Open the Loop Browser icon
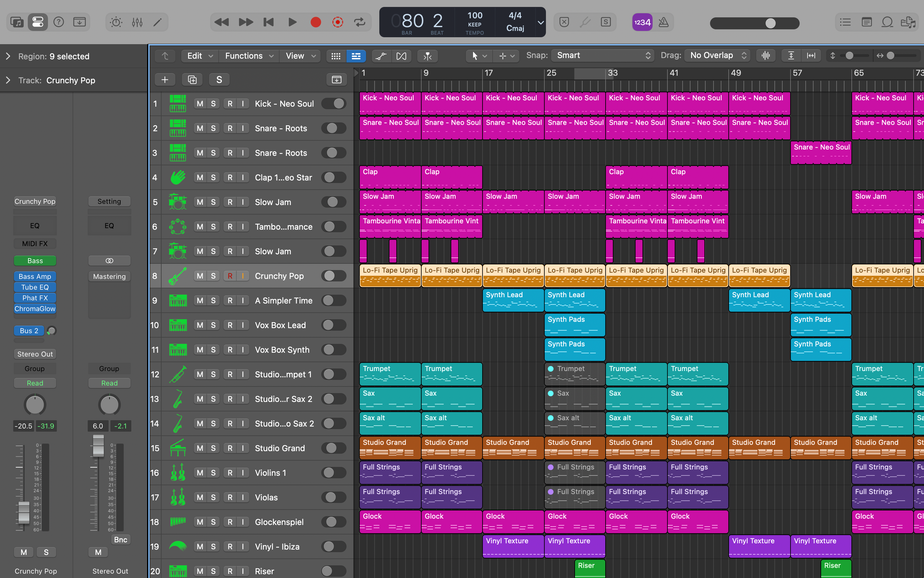Image resolution: width=924 pixels, height=578 pixels. tap(887, 22)
